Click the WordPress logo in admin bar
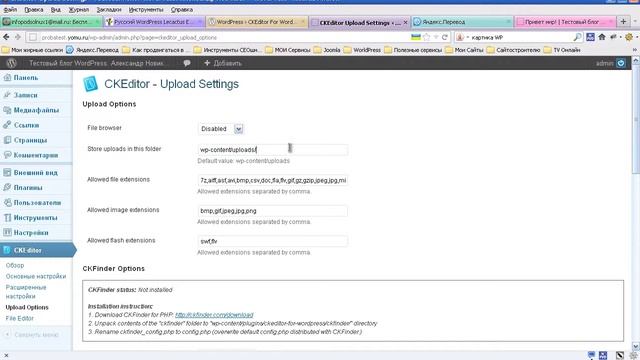 click(x=11, y=63)
